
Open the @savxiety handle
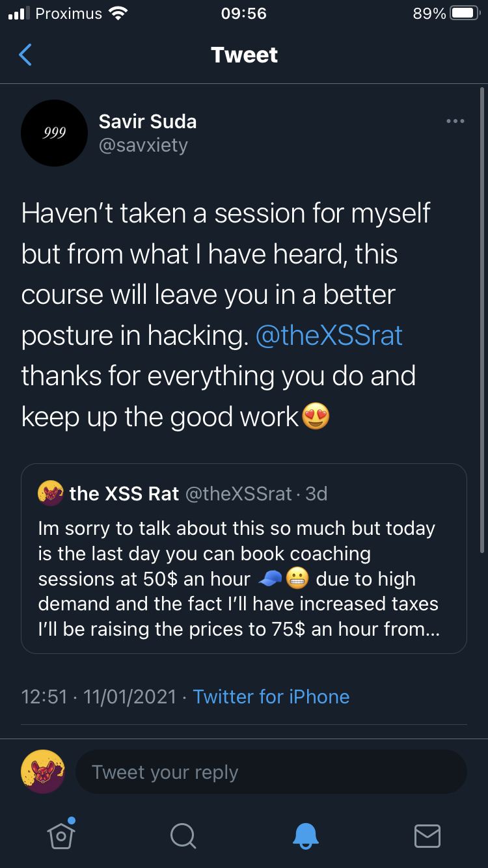[143, 145]
